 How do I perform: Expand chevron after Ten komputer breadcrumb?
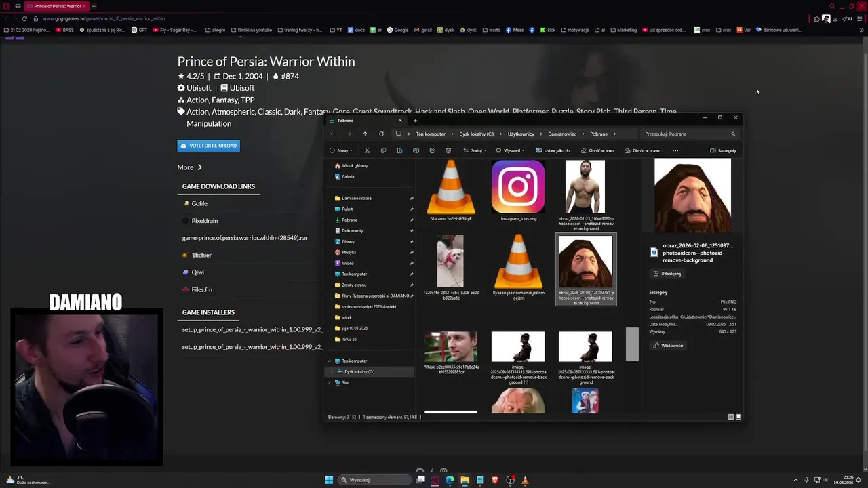point(452,134)
